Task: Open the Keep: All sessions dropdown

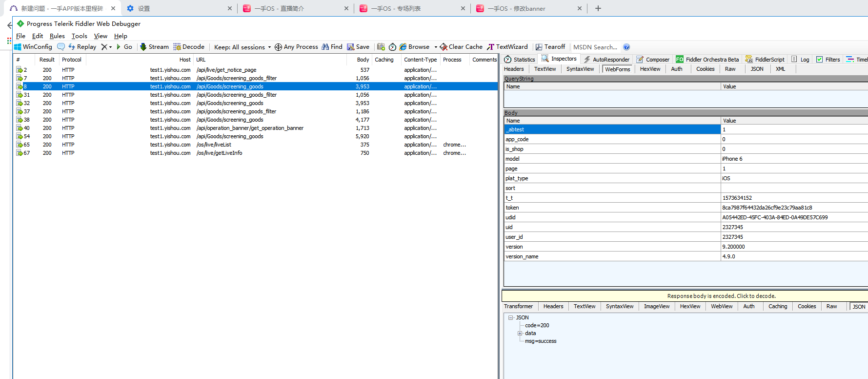Action: coord(242,47)
